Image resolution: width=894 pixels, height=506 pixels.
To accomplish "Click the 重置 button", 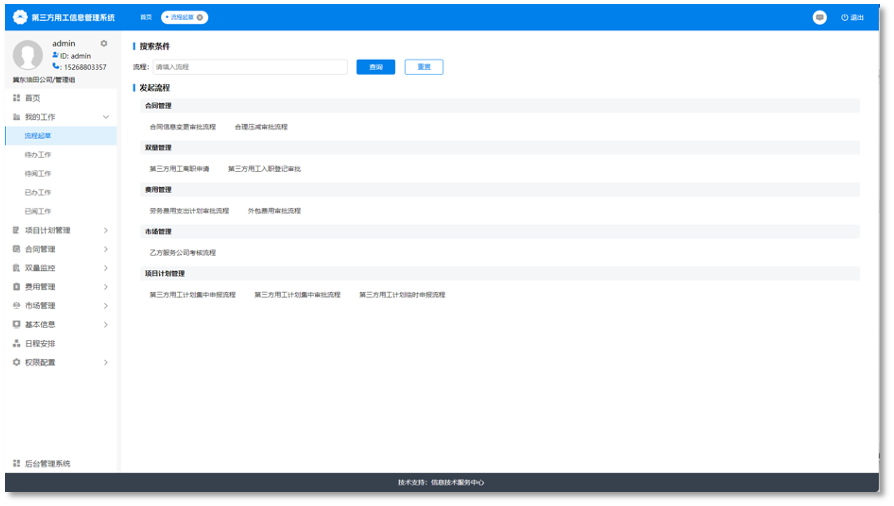I will (x=424, y=67).
